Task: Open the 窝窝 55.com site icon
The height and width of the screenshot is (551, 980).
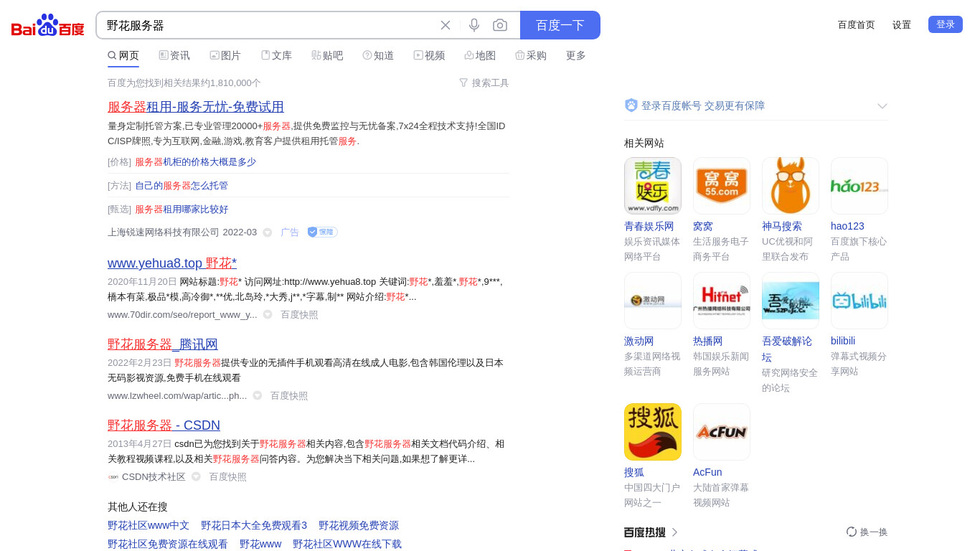Action: pos(722,186)
